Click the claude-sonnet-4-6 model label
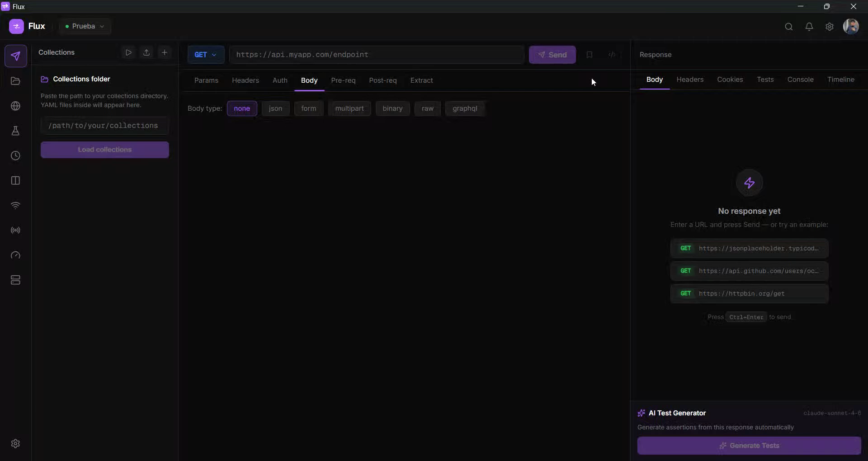Viewport: 868px width, 461px height. tap(832, 413)
